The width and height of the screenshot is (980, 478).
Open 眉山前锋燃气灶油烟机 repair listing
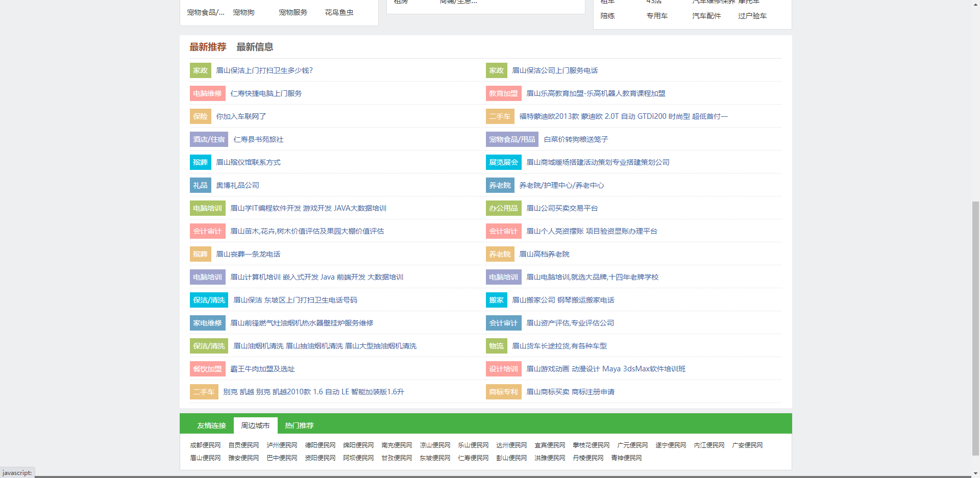[x=302, y=323]
